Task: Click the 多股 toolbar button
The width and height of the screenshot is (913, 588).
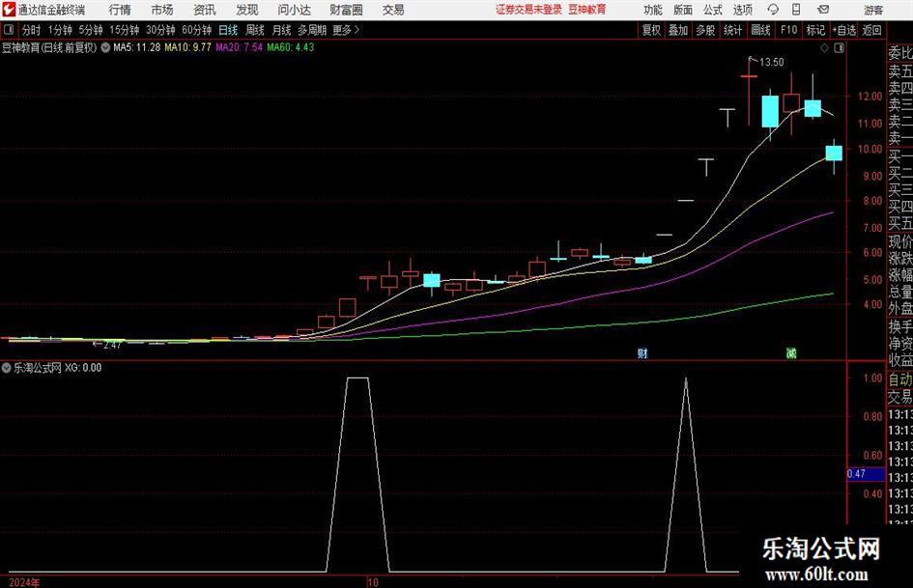Action: tap(705, 30)
